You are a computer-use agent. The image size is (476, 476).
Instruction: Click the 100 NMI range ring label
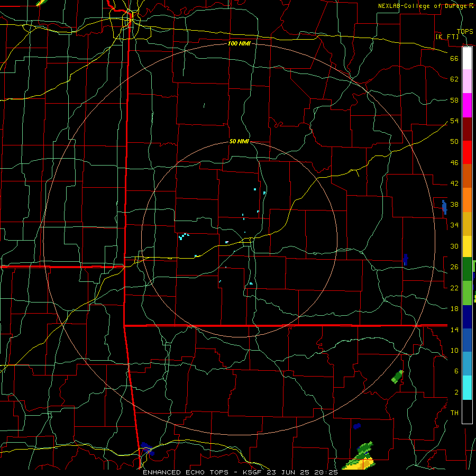[x=239, y=43]
